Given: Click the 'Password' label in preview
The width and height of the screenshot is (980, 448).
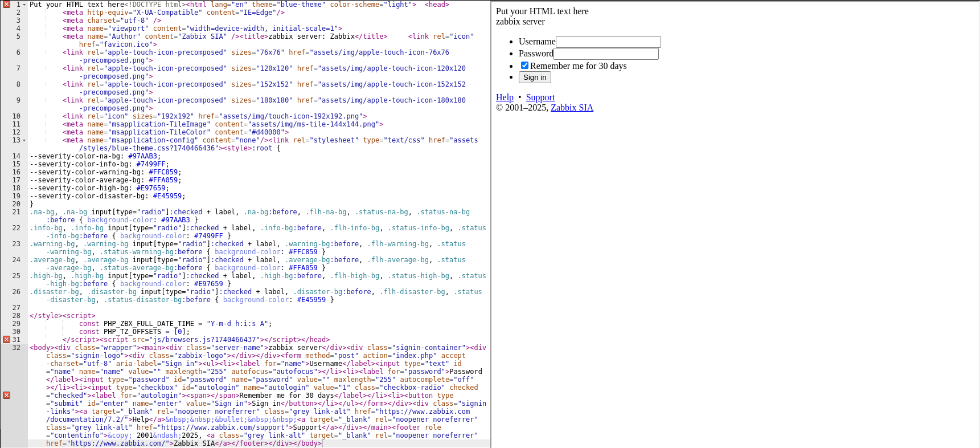Looking at the screenshot, I should (536, 54).
